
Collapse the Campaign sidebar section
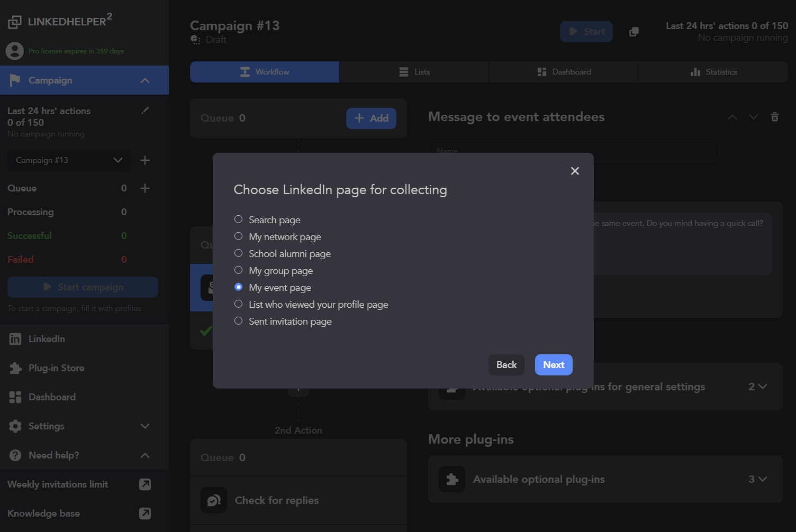click(145, 80)
